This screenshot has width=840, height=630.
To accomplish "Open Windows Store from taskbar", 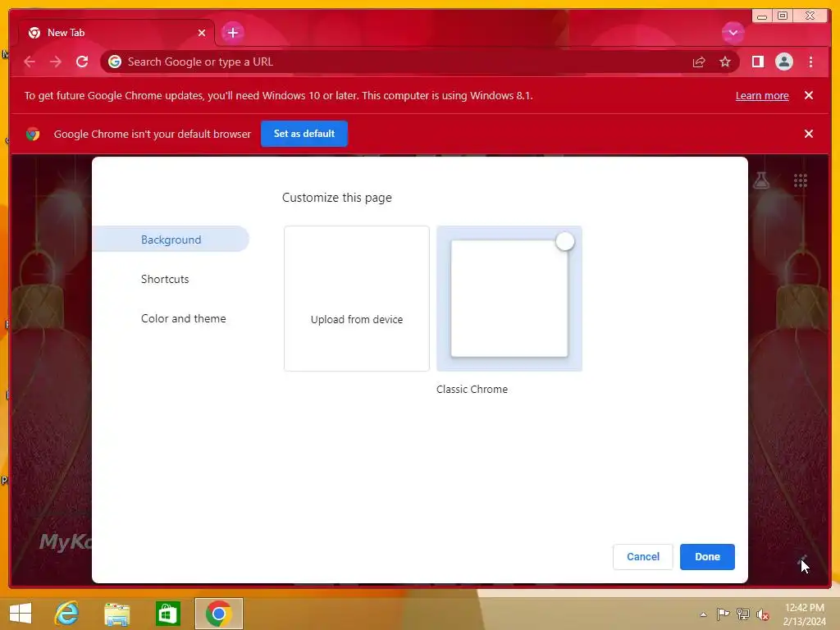I will pos(167,614).
